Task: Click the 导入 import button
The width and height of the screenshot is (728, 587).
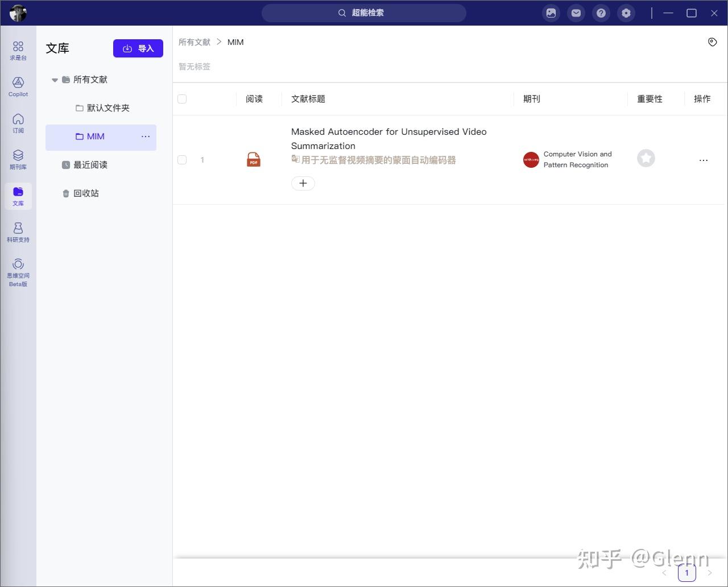Action: click(138, 48)
